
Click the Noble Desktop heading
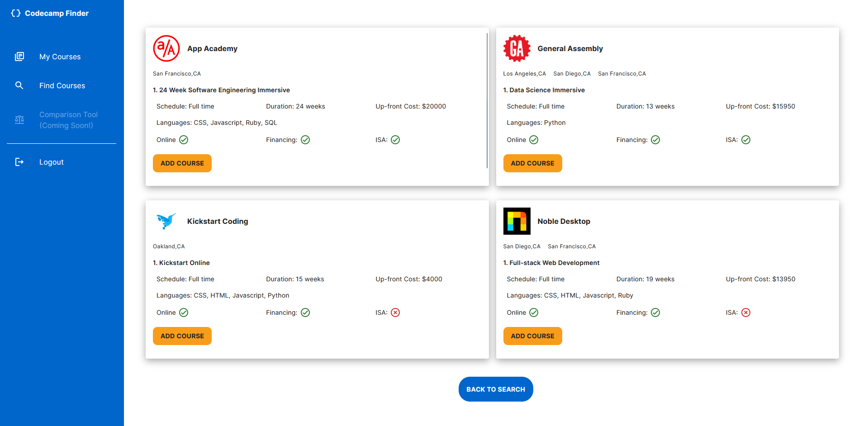(x=564, y=221)
